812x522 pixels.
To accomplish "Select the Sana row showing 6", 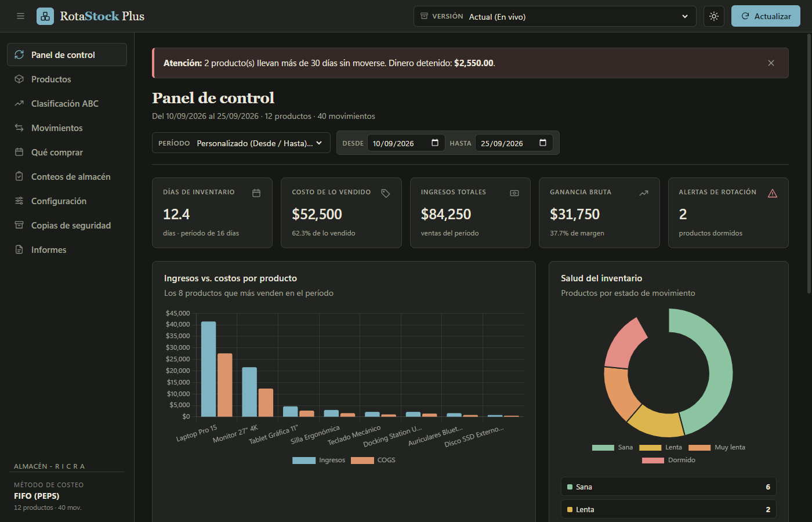I will pos(668,487).
